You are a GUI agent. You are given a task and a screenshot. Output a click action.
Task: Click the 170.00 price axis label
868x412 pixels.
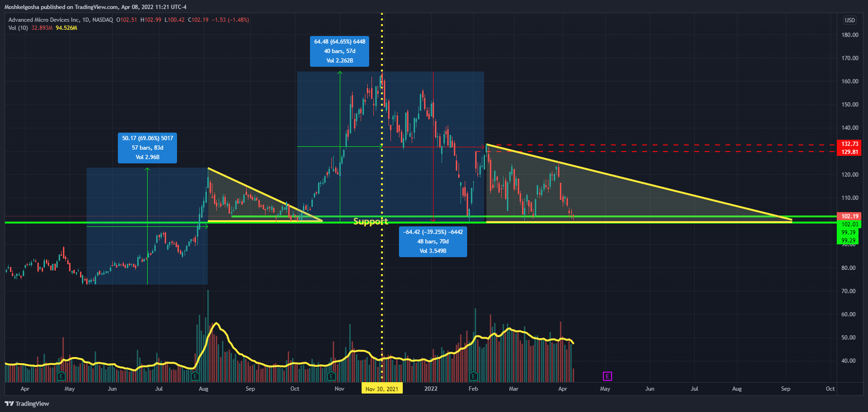coord(850,58)
